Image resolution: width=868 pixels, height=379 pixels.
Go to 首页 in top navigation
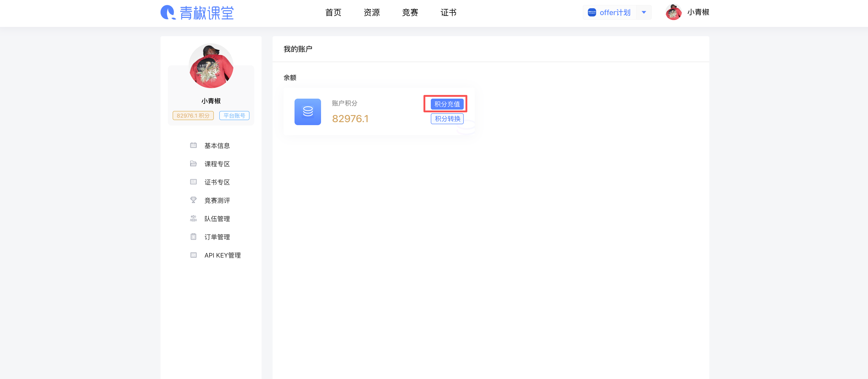pyautogui.click(x=333, y=13)
